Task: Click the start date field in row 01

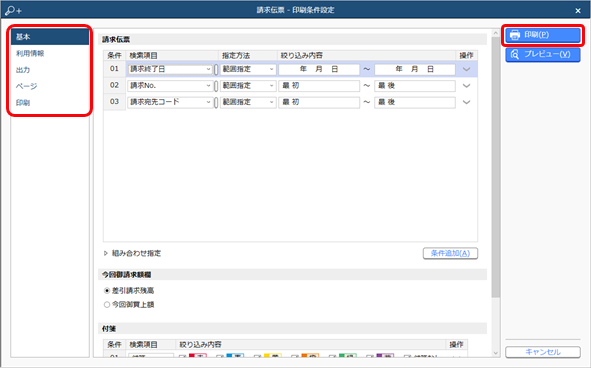Action: pos(319,69)
